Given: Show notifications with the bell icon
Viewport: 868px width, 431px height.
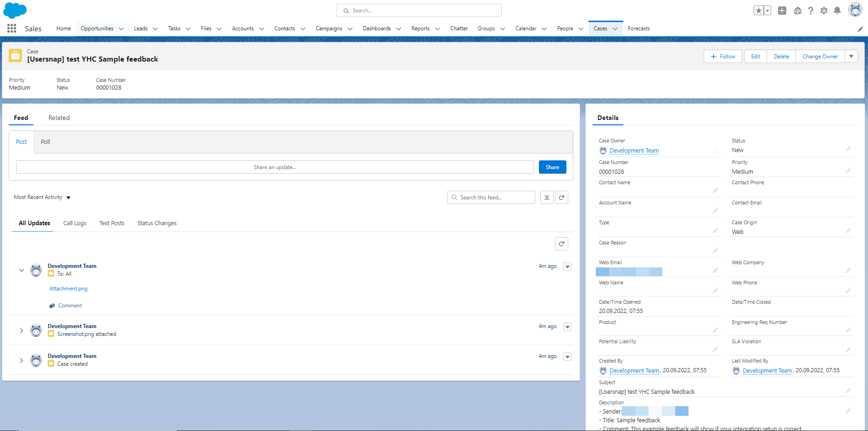Looking at the screenshot, I should tap(837, 11).
